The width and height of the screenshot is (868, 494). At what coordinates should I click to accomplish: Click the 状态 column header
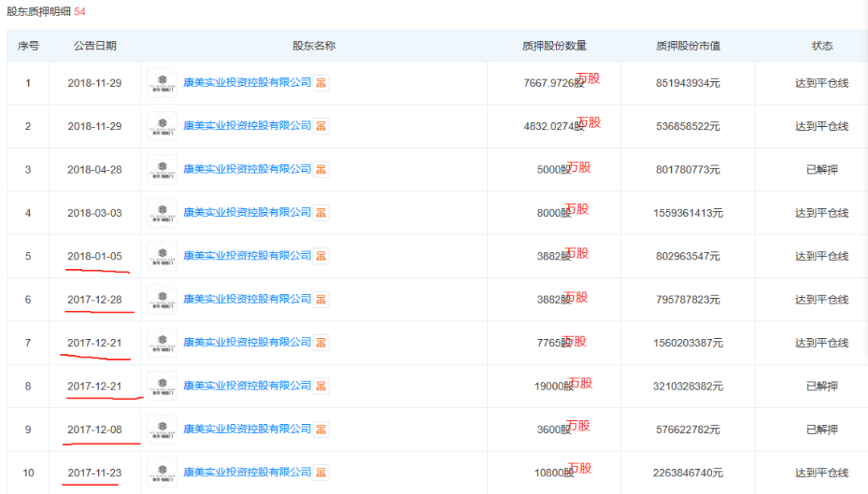click(822, 46)
